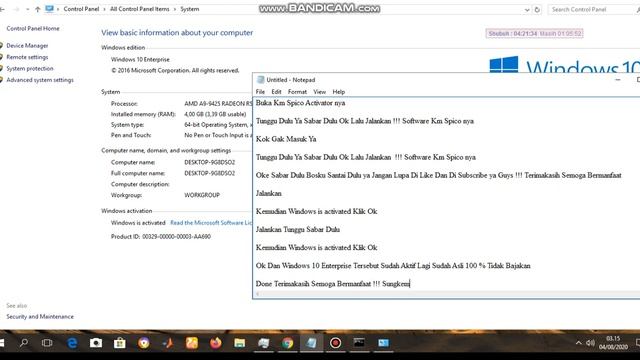The height and width of the screenshot is (360, 640).
Task: Click round purple-gold icon after Store on taskbar
Action: [x=144, y=343]
